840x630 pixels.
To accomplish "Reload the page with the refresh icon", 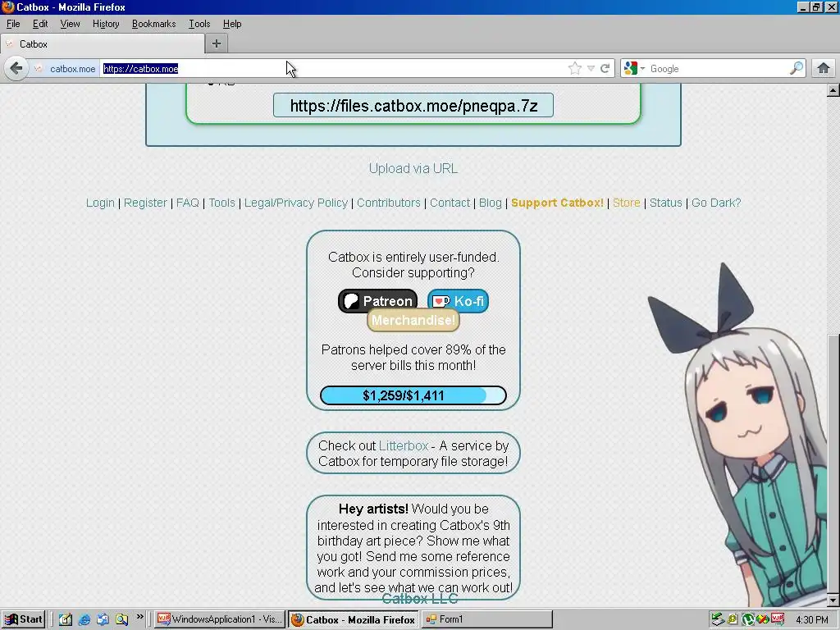I will 605,68.
